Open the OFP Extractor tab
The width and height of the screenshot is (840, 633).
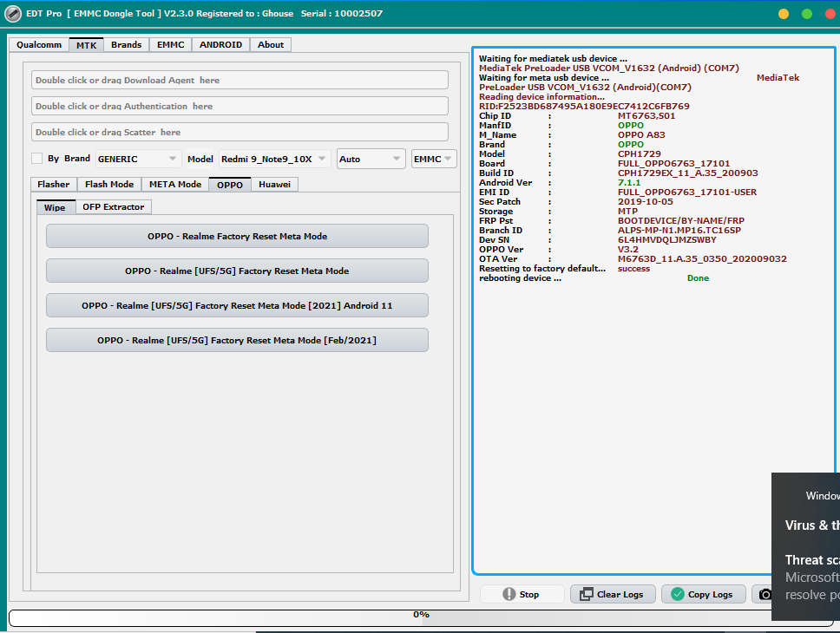[114, 206]
